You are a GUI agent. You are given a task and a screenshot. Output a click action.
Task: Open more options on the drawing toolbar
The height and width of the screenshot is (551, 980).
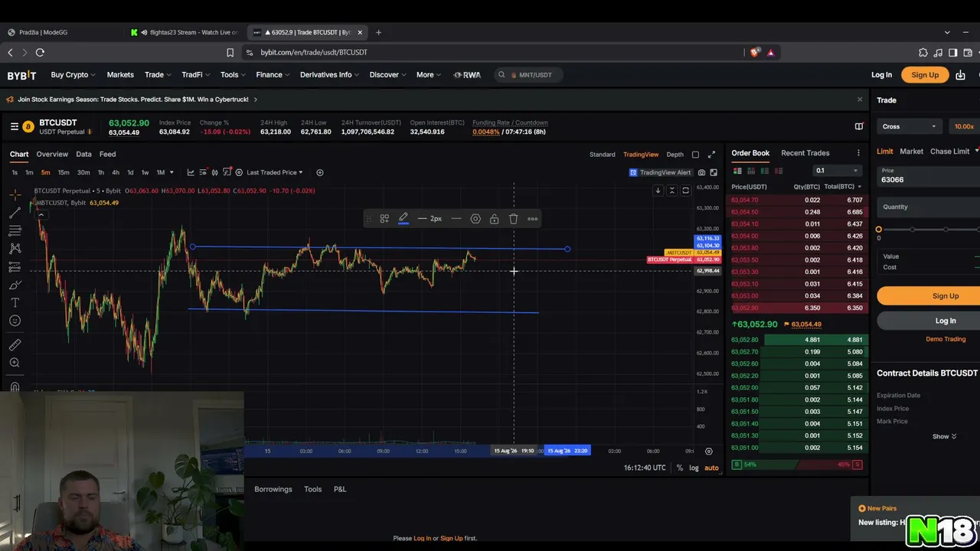tap(533, 219)
